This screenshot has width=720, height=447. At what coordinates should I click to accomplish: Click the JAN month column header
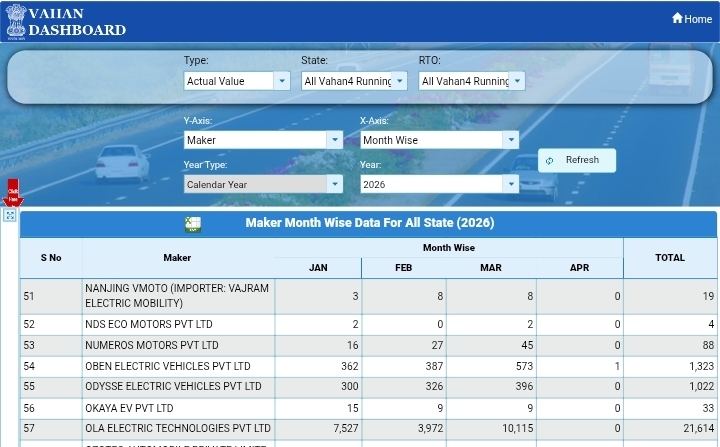coord(318,268)
